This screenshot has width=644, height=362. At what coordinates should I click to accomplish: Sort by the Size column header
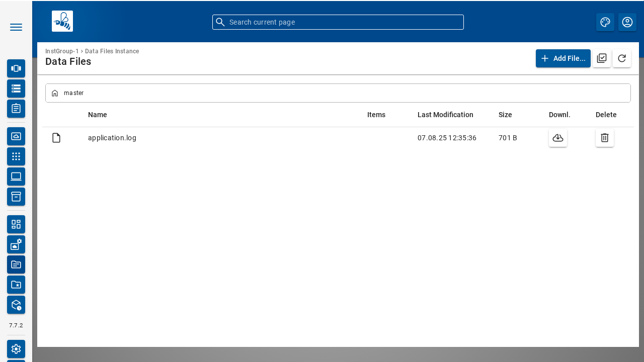pyautogui.click(x=505, y=115)
